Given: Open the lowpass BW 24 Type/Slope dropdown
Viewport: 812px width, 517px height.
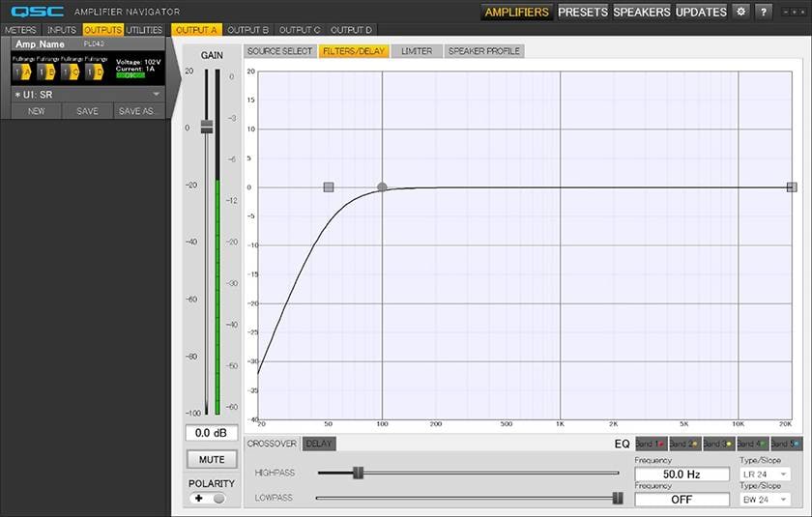Looking at the screenshot, I should pos(764,499).
